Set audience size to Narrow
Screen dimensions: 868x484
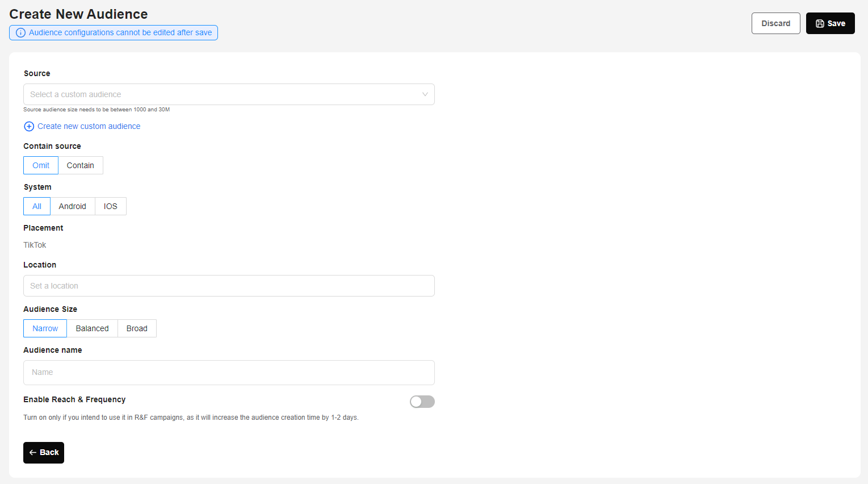[45, 328]
